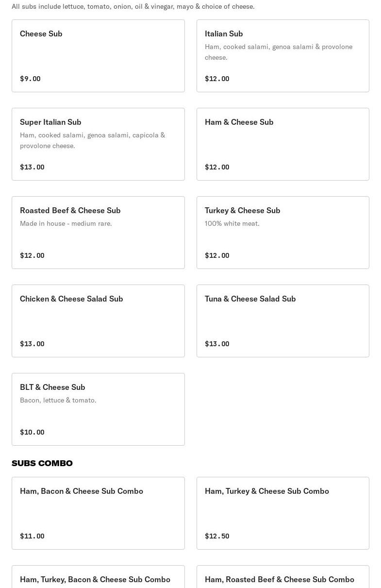Click the SUBS COMBO section heading

[x=42, y=463]
